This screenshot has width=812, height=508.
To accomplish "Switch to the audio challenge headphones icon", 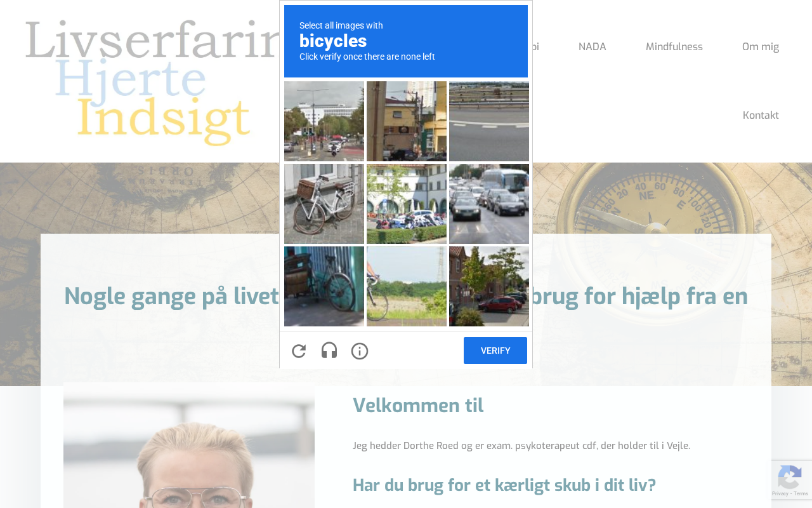I will pos(329,351).
